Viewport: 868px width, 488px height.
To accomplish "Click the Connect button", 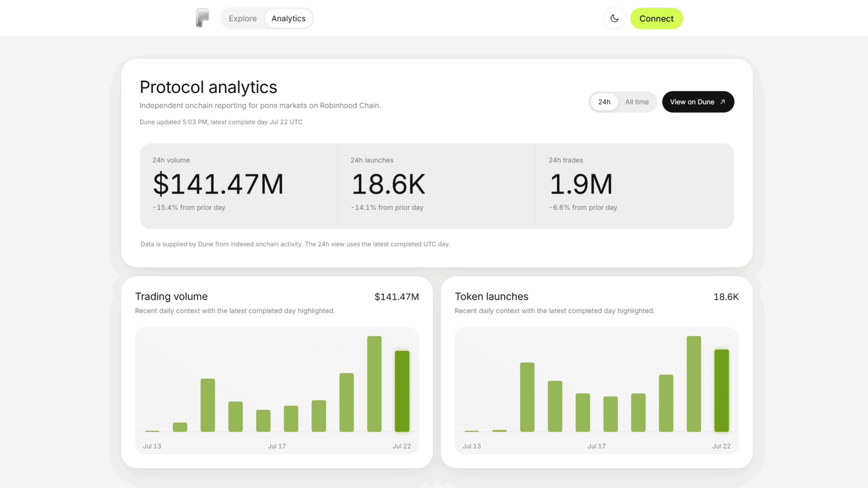I will (x=656, y=18).
